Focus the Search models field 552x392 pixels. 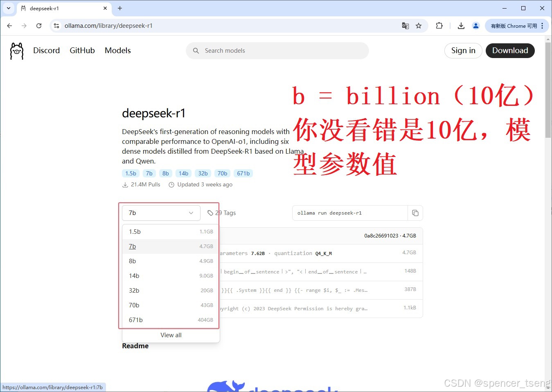click(x=277, y=51)
